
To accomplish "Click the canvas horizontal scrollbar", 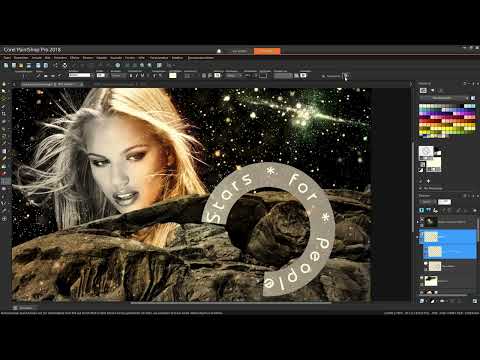I will pyautogui.click(x=230, y=303).
